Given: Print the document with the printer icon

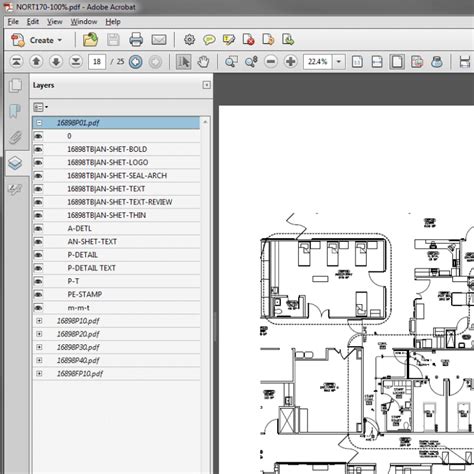Looking at the screenshot, I should click(136, 40).
